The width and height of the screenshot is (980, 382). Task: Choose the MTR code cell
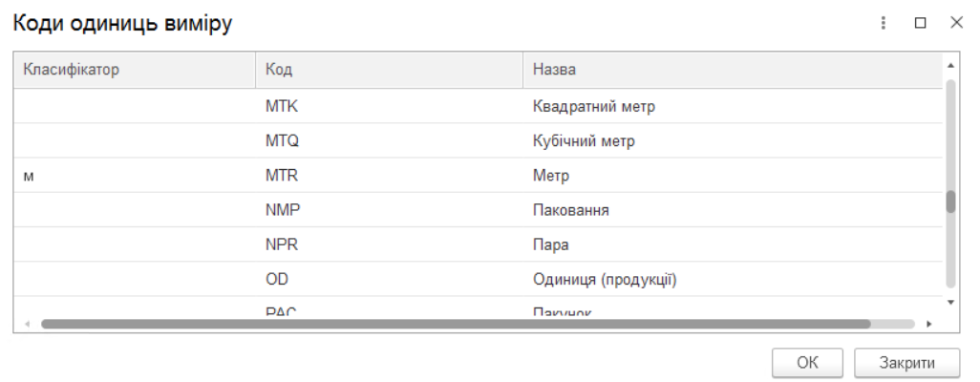coord(282,176)
